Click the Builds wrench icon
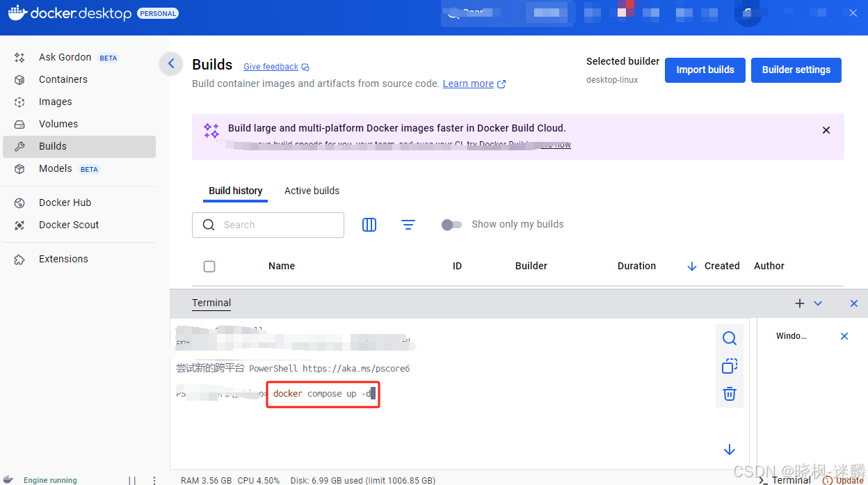The width and height of the screenshot is (868, 485). coord(19,147)
